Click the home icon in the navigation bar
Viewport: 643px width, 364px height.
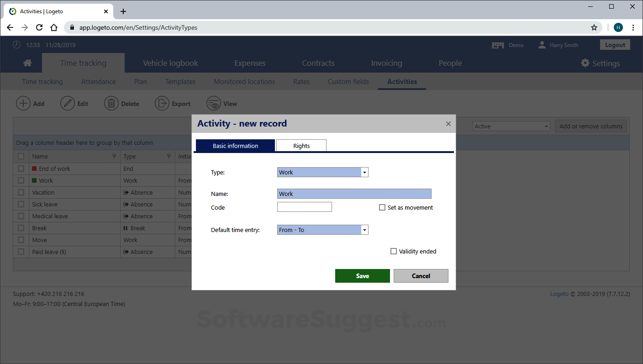(27, 63)
